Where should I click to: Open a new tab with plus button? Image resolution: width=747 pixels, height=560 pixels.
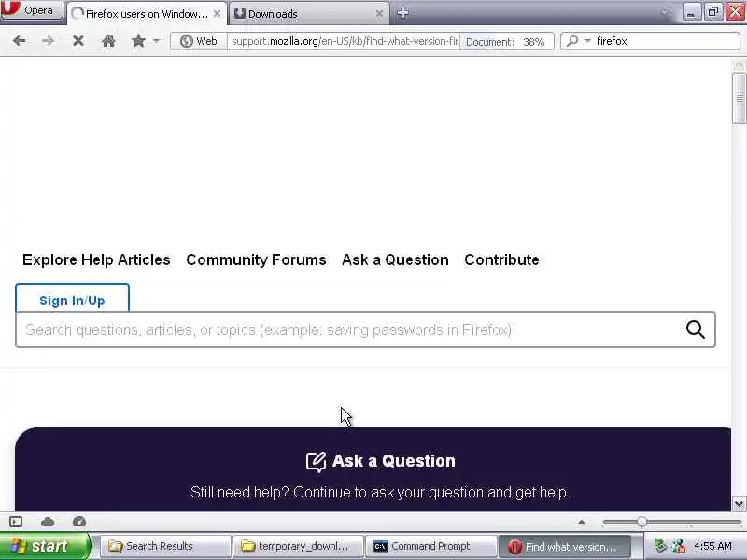point(402,13)
